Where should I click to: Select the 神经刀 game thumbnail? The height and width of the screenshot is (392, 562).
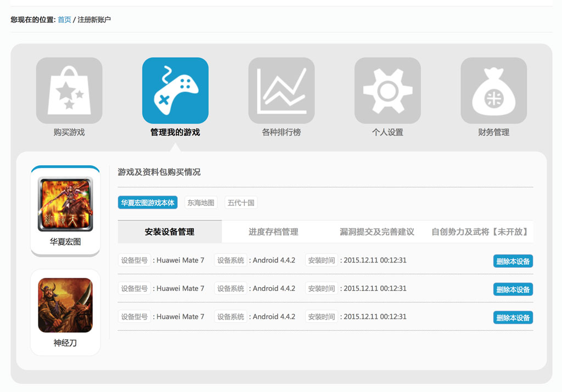tap(65, 305)
